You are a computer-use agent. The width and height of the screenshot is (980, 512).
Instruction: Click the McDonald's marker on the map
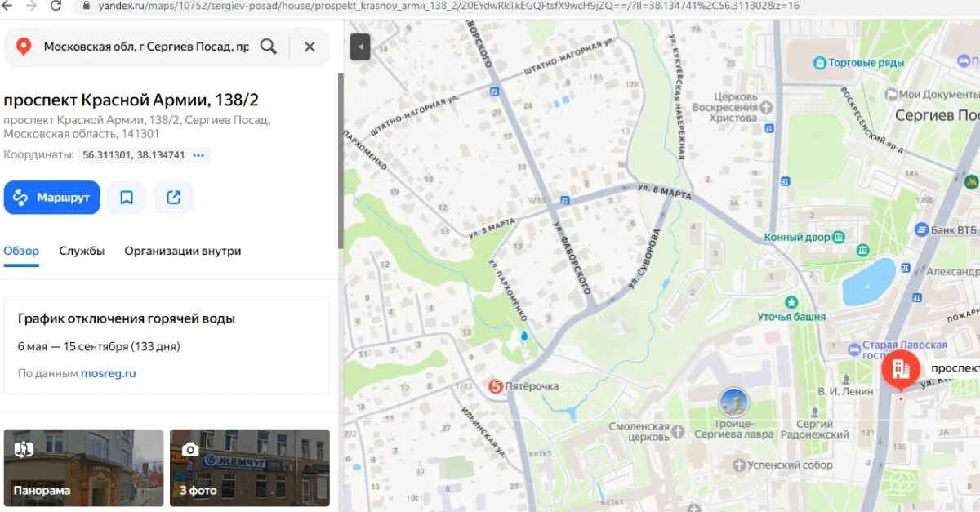coord(971,180)
